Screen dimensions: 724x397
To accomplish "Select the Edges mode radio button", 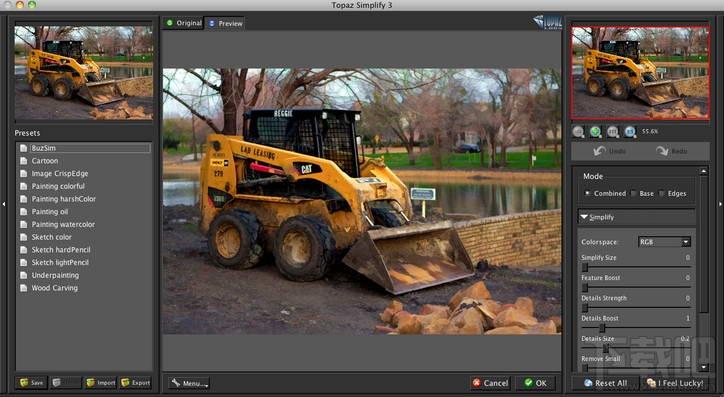I will tap(662, 193).
